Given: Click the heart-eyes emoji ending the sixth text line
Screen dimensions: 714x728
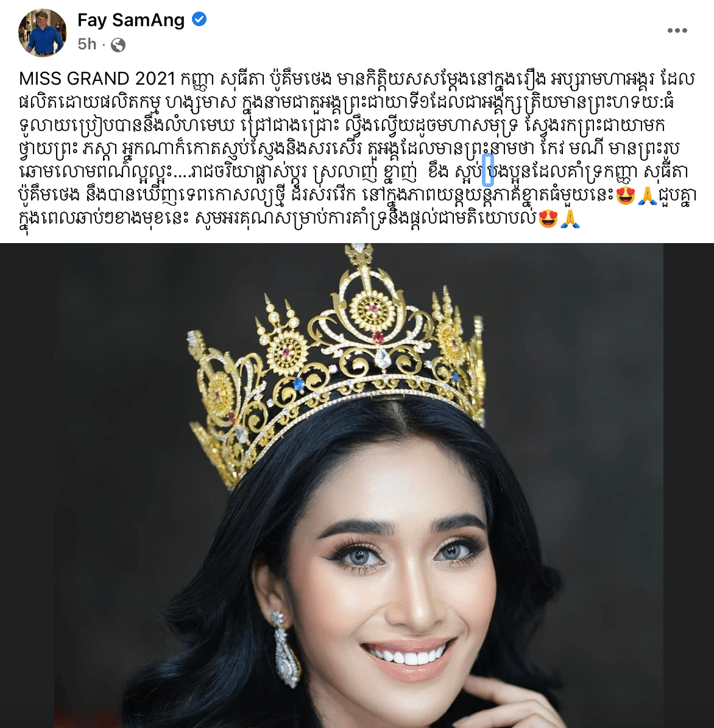Looking at the screenshot, I should coord(625,196).
